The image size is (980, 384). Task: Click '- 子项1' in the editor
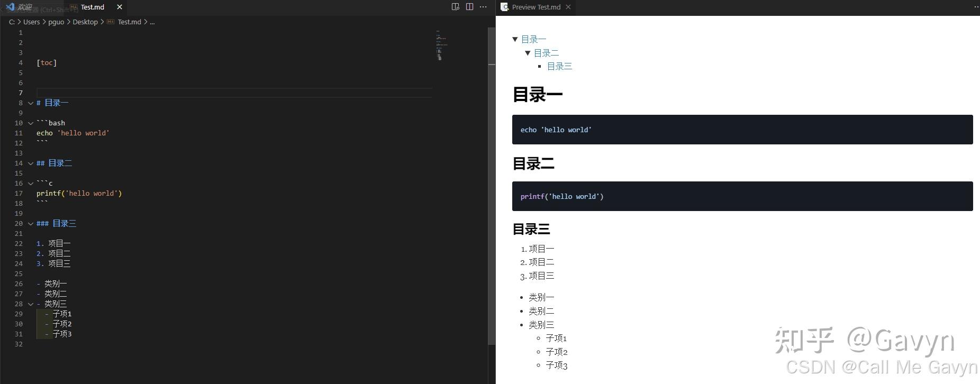click(x=58, y=314)
